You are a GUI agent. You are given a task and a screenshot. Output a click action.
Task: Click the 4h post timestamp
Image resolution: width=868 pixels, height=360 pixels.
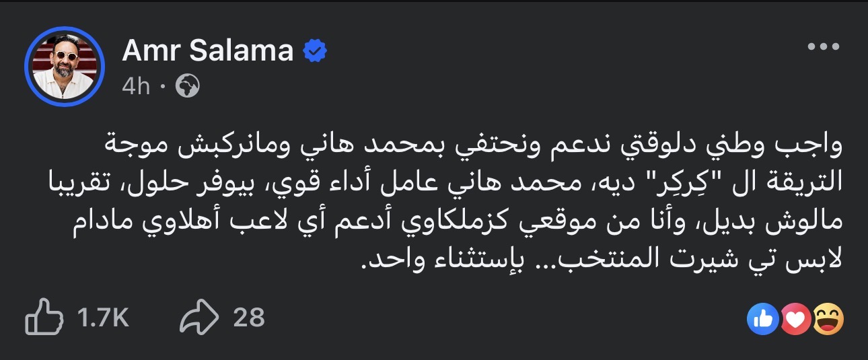pyautogui.click(x=136, y=86)
